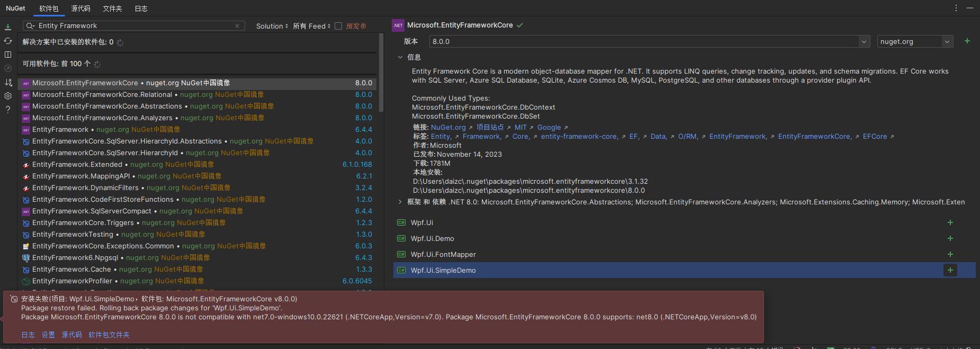Select EntityFrameworkTesting package row
980x349 pixels.
tap(198, 235)
